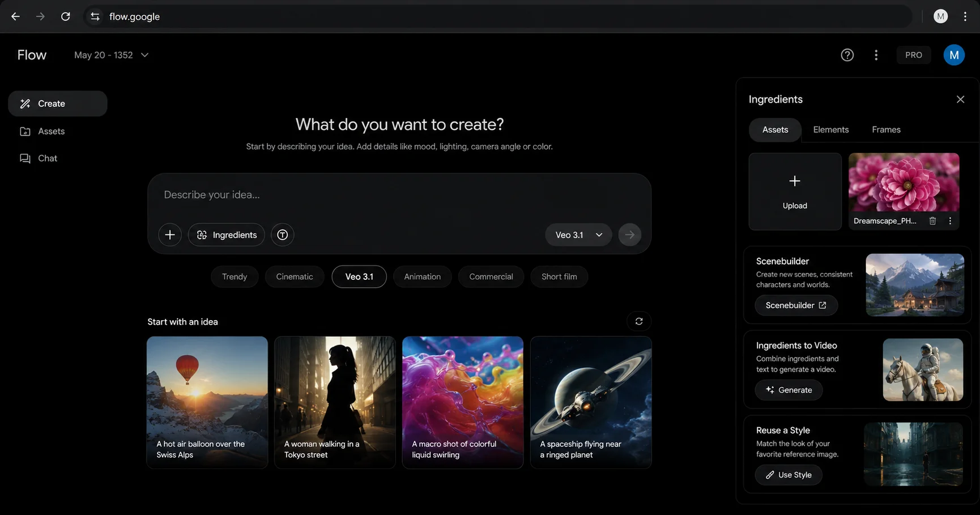Click the Use Style button

pyautogui.click(x=789, y=475)
